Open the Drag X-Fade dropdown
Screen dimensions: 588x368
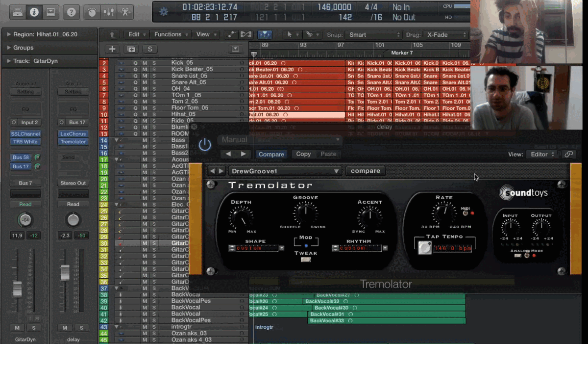(x=445, y=35)
